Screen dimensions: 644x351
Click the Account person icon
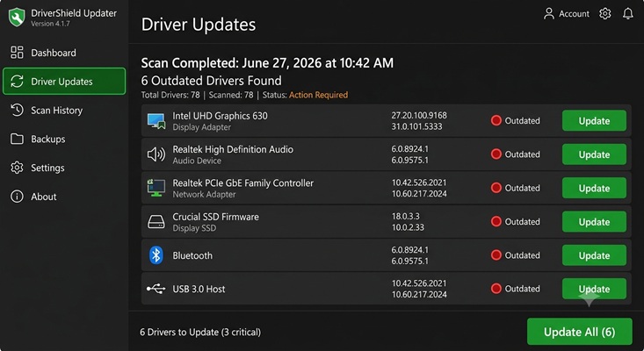tap(549, 13)
